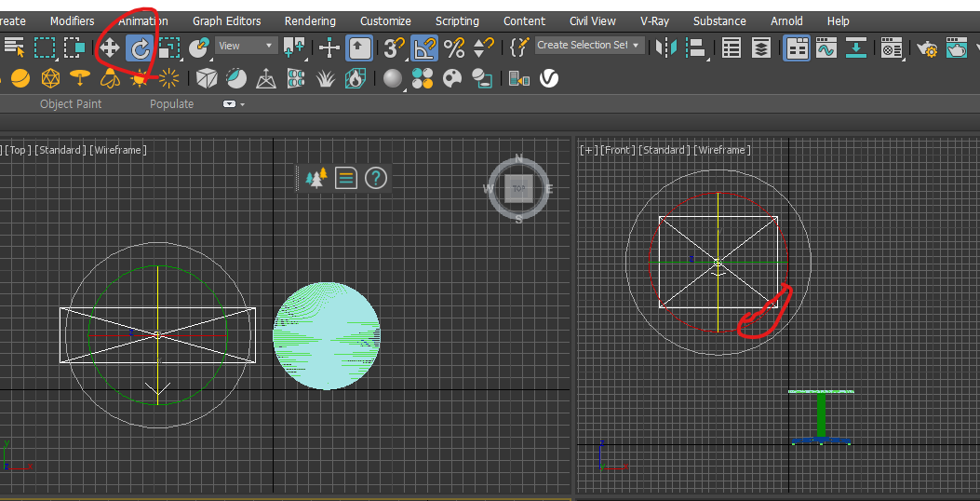
Task: Open Edit Named Selection Sets
Action: pos(519,47)
